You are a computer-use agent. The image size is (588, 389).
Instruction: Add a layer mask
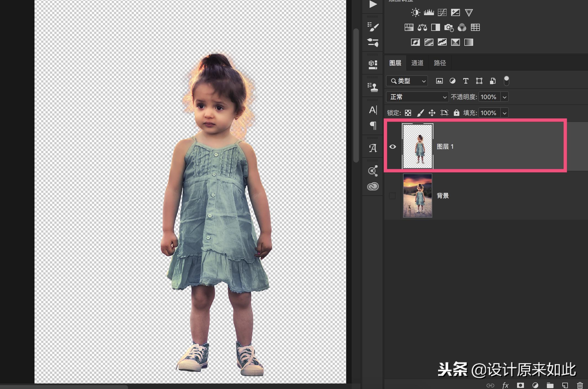(x=520, y=385)
